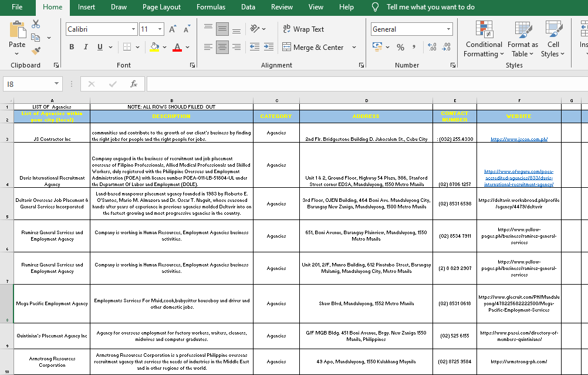The image size is (588, 375).
Task: Align text to middle vertically
Action: (x=222, y=29)
